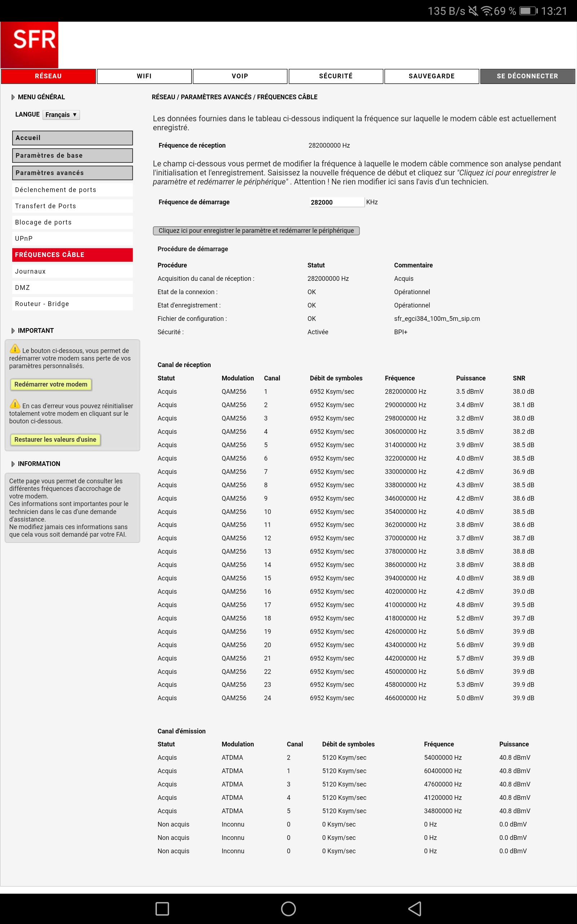Click warning icon beside reset-to-factory message
577x924 pixels.
[x=15, y=404]
